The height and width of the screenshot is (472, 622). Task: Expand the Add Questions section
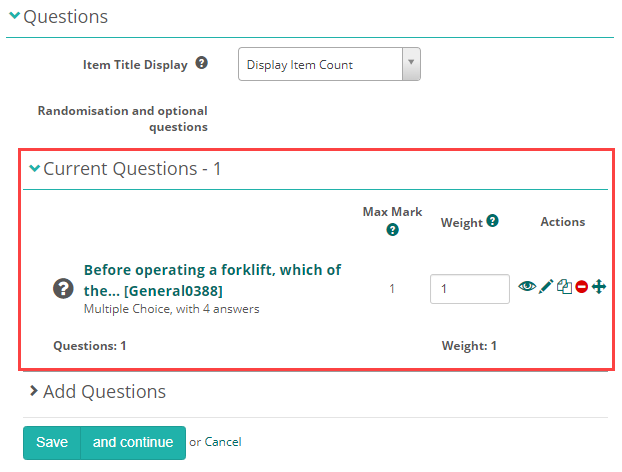(x=32, y=391)
